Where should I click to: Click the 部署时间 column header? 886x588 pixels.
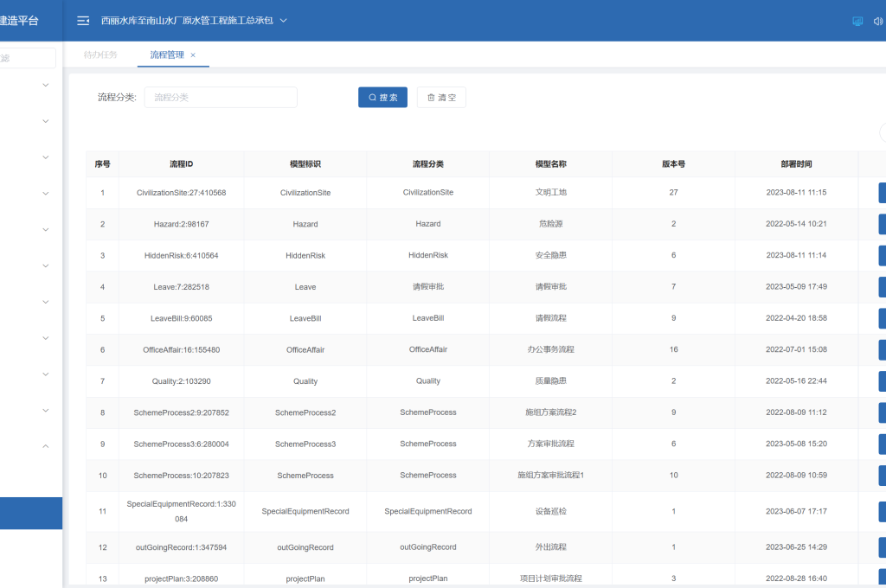coord(796,164)
